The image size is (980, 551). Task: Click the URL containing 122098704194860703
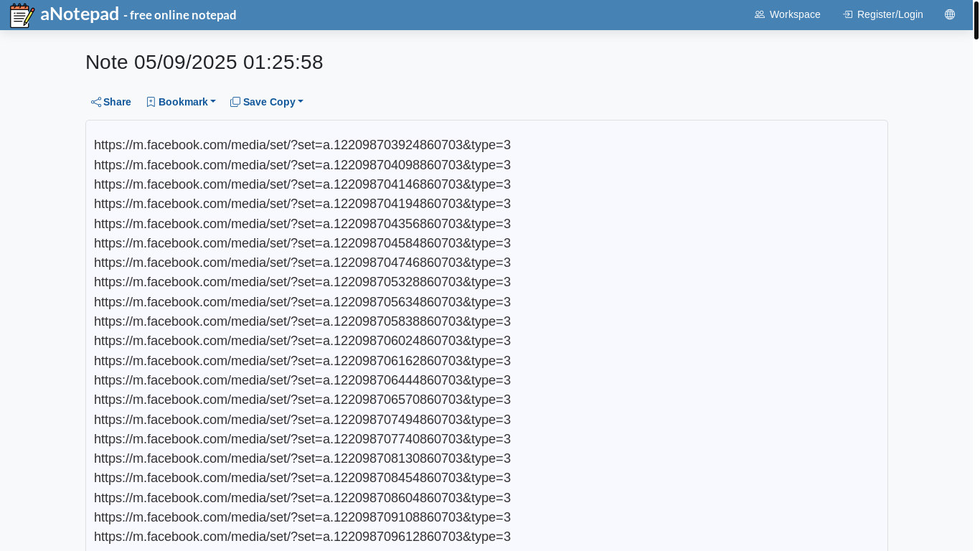click(302, 204)
